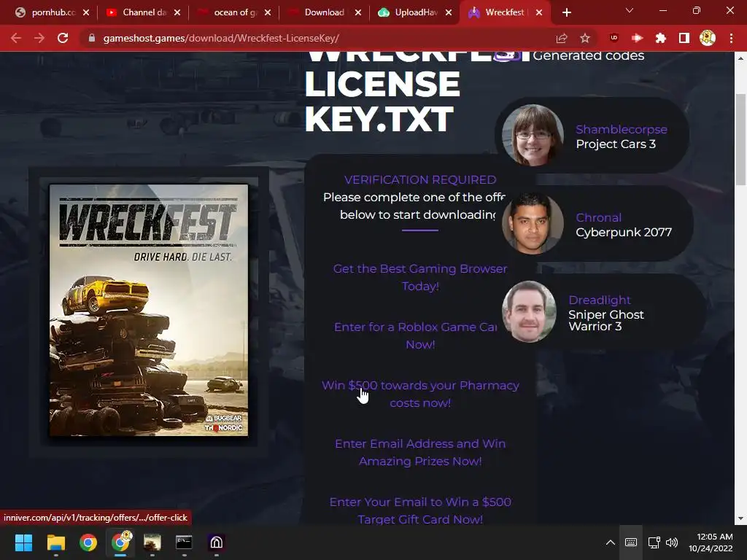Viewport: 747px width, 560px height.
Task: Open the $500 Target Gift Card offer
Action: (x=420, y=510)
